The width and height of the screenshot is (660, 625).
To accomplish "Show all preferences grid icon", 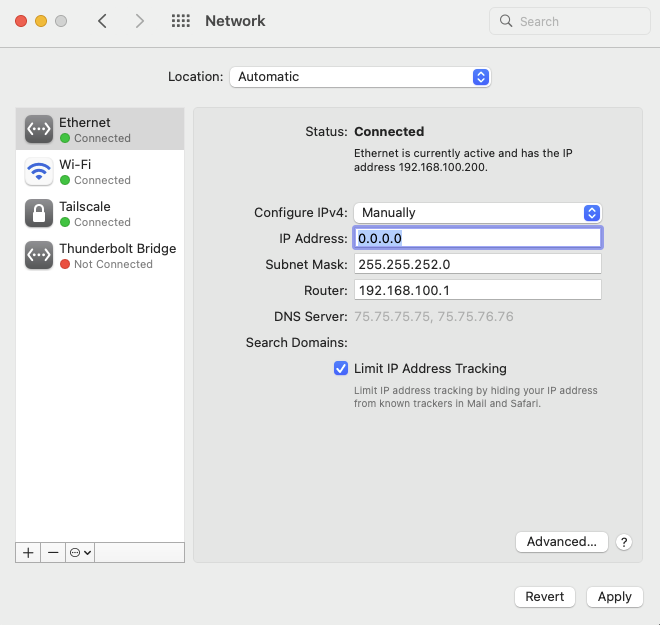I will (x=181, y=21).
